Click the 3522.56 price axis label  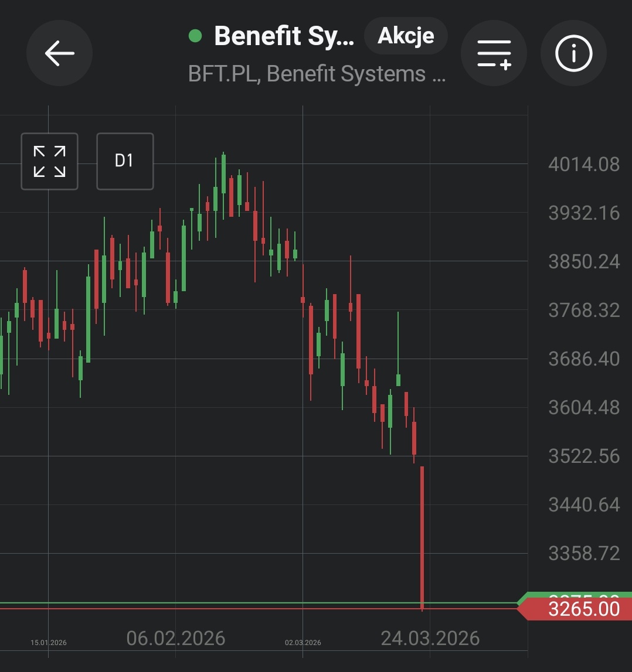pyautogui.click(x=584, y=456)
